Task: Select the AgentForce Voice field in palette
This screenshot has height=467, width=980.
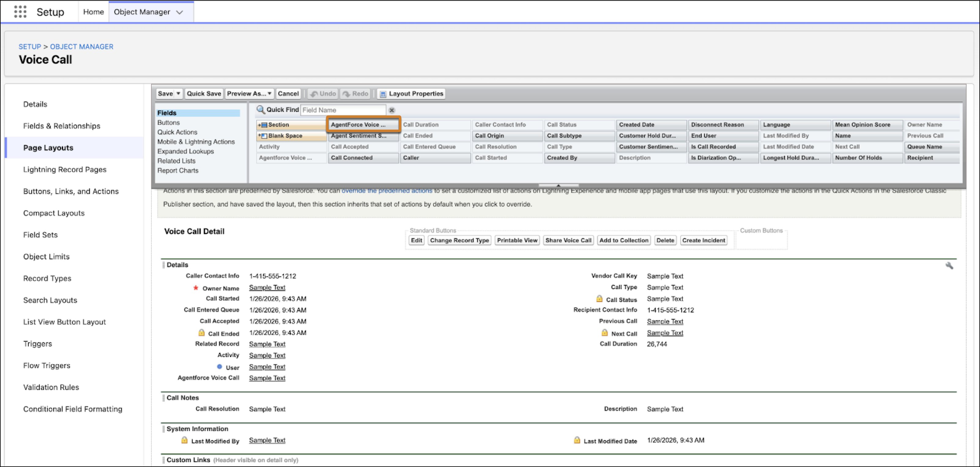Action: [x=363, y=125]
